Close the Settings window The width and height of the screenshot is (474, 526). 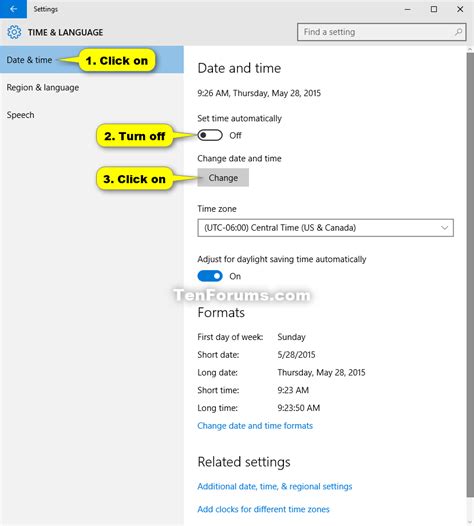(460, 9)
